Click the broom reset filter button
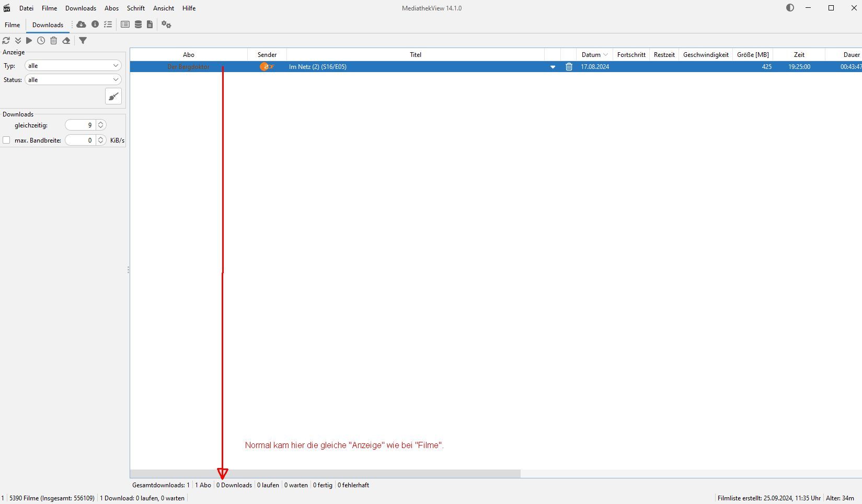Screen dimensions: 862x504 click(x=113, y=96)
